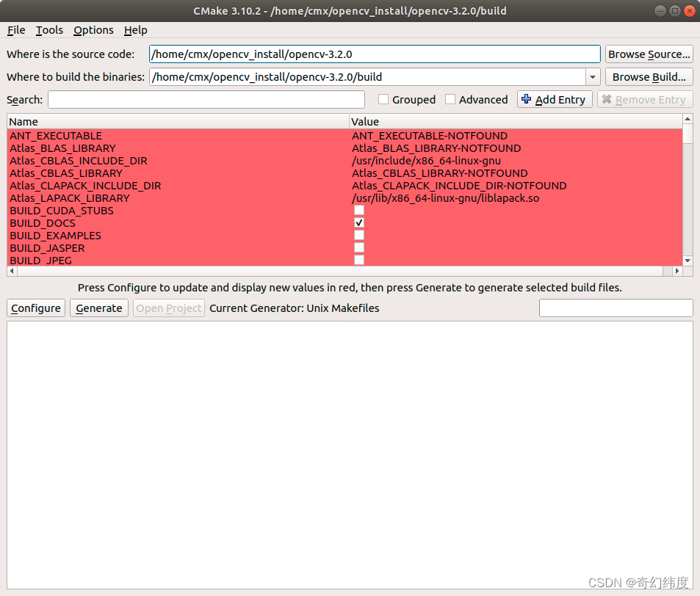Click Atlas_CLAPACK_INCLUDE_DIR-NOTFOUND value
The height and width of the screenshot is (596, 700).
pyautogui.click(x=459, y=186)
